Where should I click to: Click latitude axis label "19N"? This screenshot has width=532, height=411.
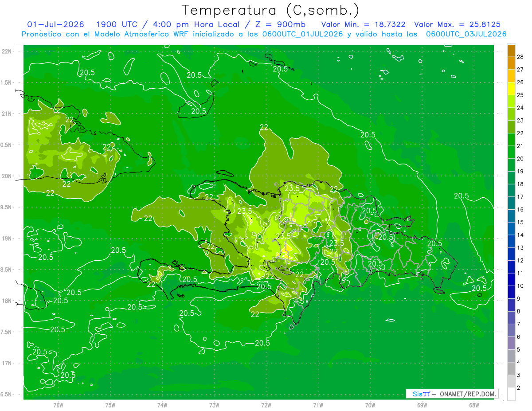pyautogui.click(x=7, y=239)
